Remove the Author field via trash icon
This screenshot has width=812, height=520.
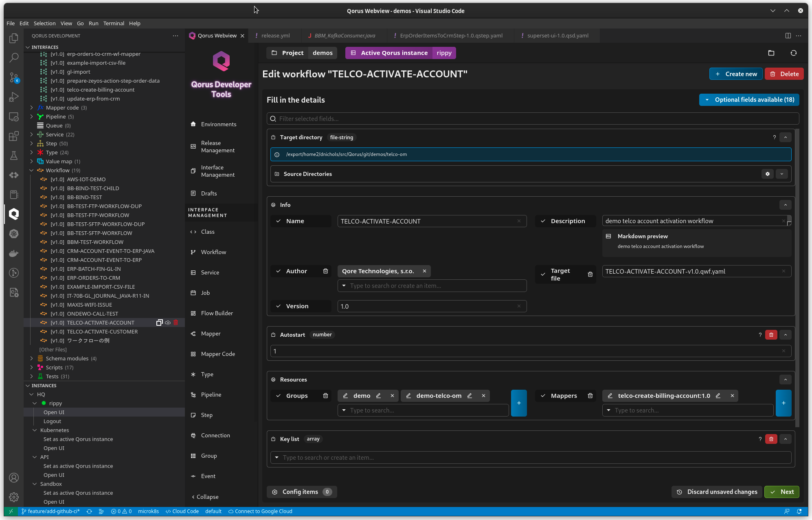point(325,271)
